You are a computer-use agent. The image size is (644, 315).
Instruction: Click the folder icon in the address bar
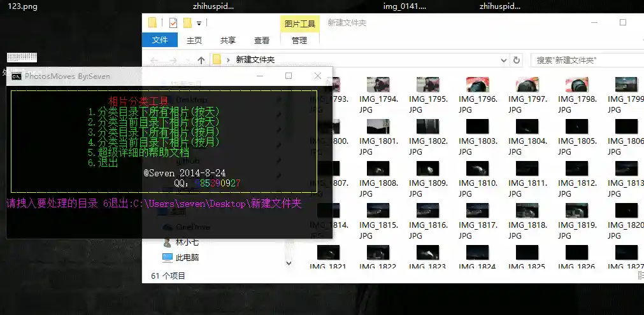pyautogui.click(x=217, y=60)
